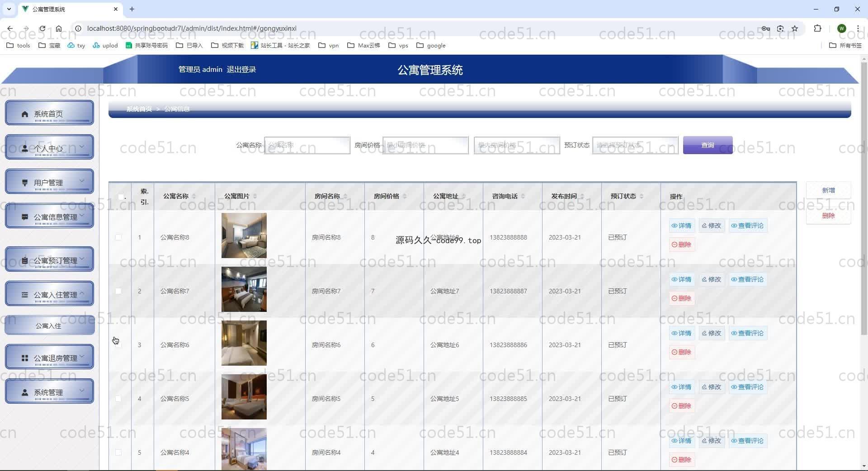Check the row 1 公寓名称8 checkbox

118,237
